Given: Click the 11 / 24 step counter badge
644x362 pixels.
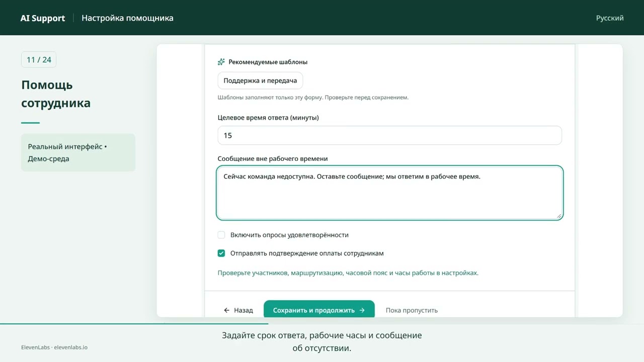Looking at the screenshot, I should pyautogui.click(x=39, y=60).
